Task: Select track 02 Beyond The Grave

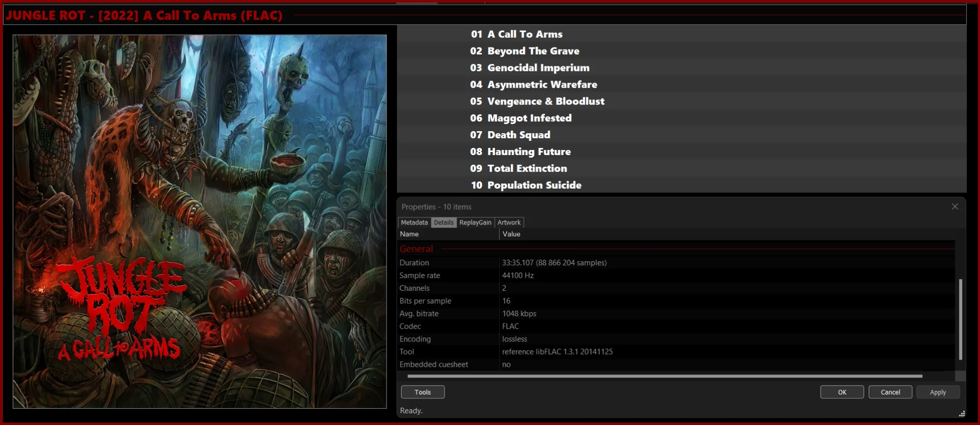Action: (x=681, y=51)
